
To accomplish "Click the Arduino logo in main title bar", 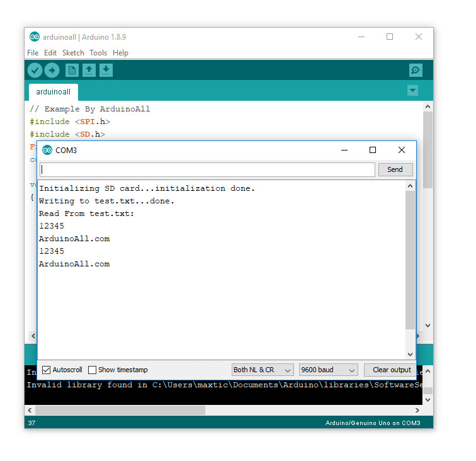I will coord(35,37).
